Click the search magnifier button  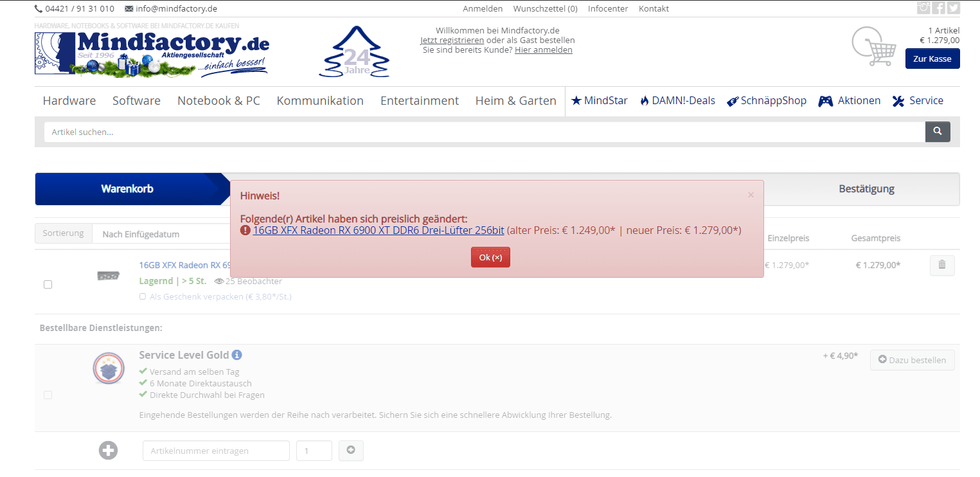point(938,131)
